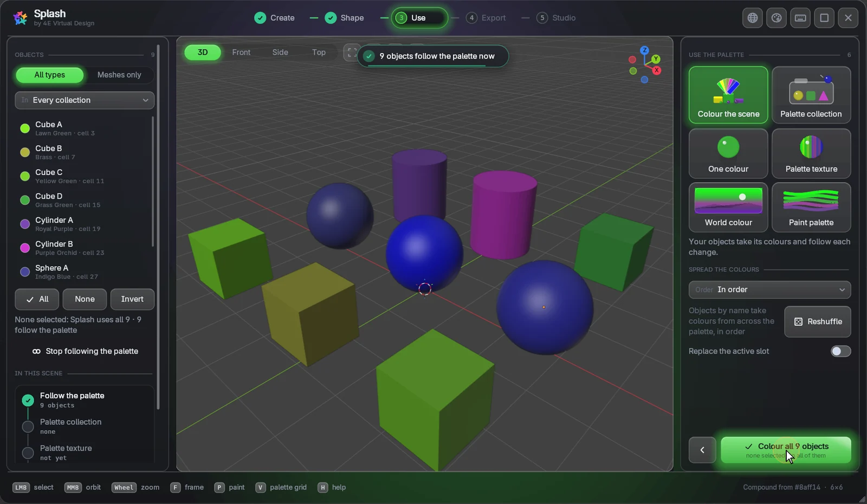The width and height of the screenshot is (867, 504).
Task: Choose the One colour card
Action: (x=728, y=153)
